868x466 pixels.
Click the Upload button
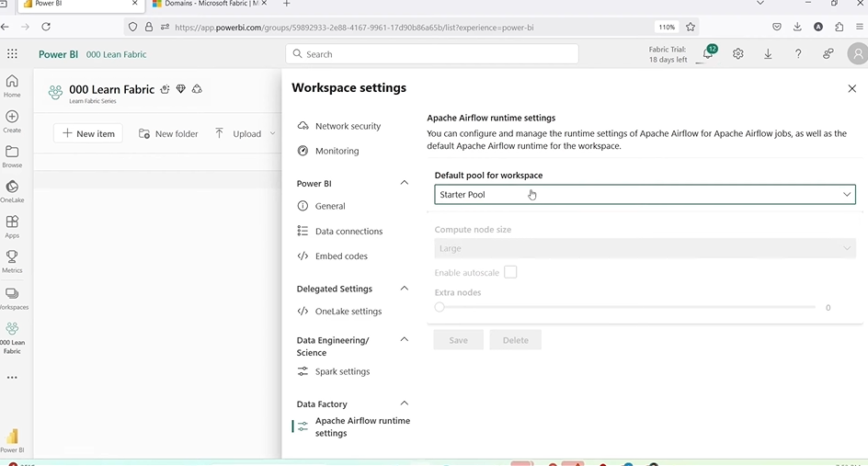238,133
